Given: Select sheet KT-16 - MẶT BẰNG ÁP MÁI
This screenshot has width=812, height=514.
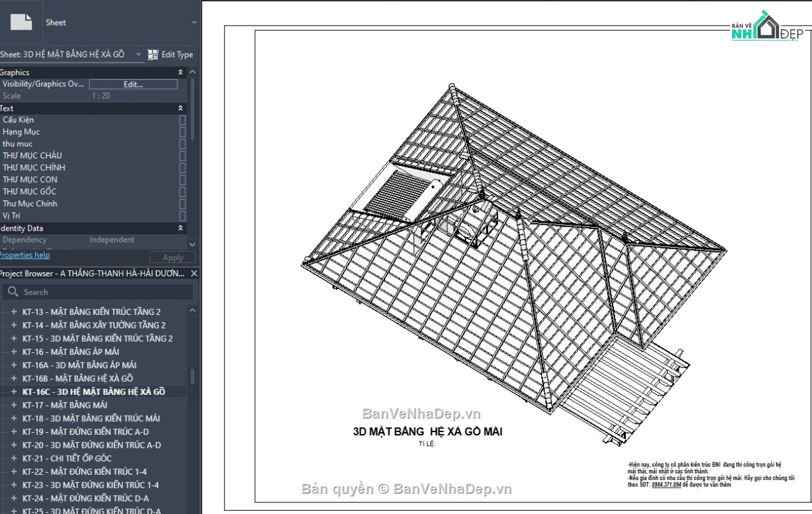Looking at the screenshot, I should (70, 352).
